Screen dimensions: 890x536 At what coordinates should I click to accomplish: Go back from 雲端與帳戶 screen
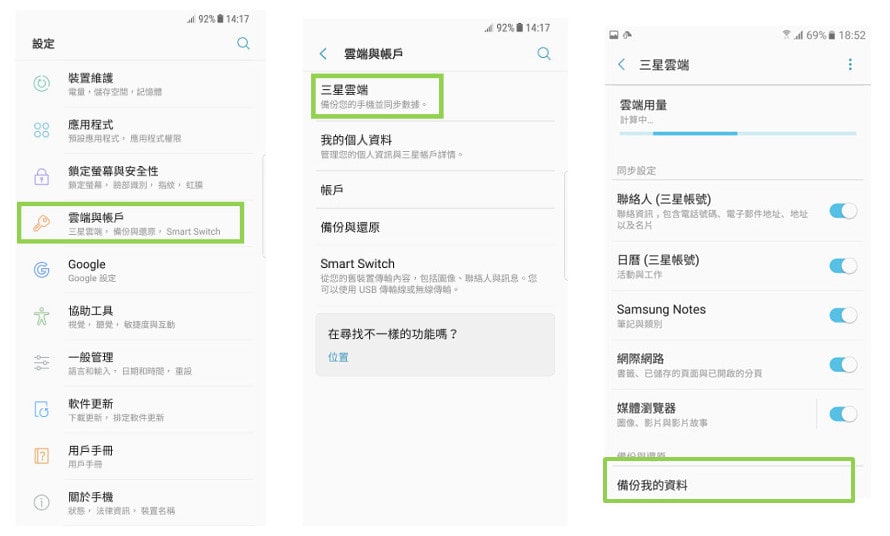[x=323, y=53]
